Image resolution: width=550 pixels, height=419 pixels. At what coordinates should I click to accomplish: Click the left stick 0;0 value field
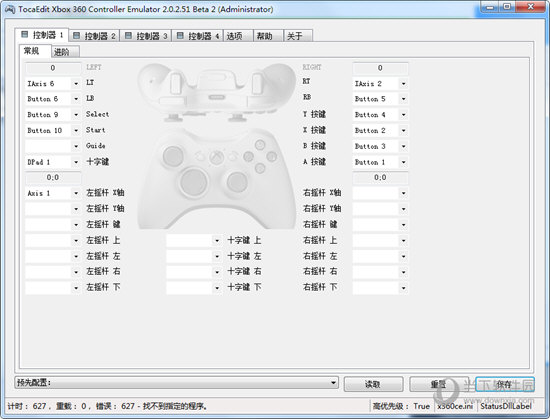(x=53, y=177)
